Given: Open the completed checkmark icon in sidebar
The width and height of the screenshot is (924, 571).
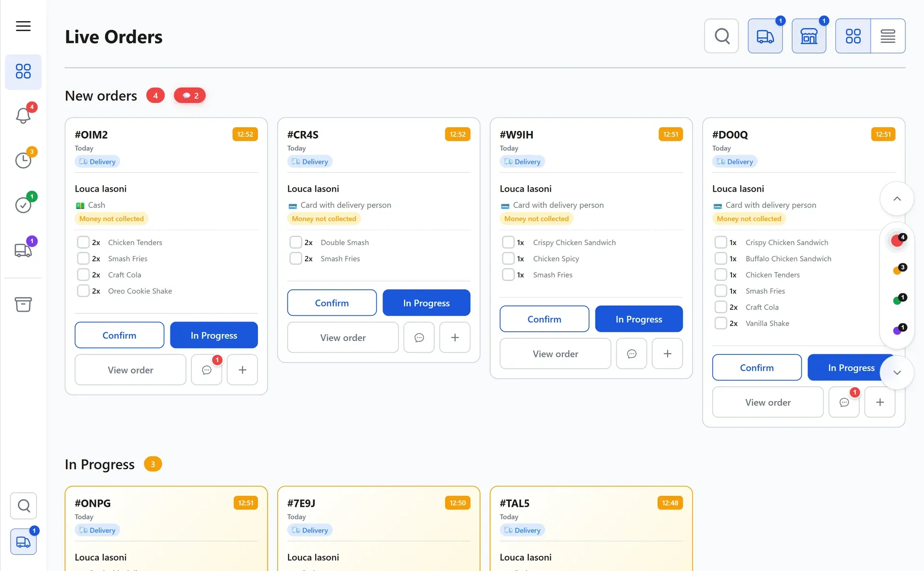Looking at the screenshot, I should tap(23, 205).
